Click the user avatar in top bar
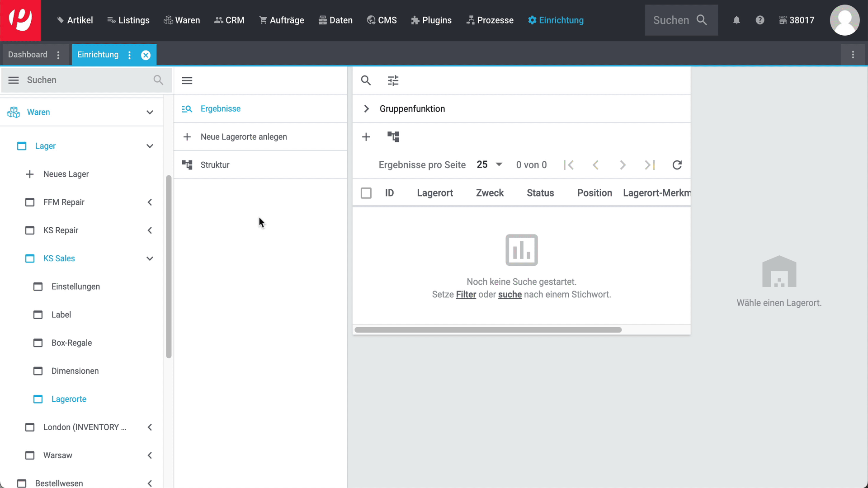The image size is (868, 488). coord(844,20)
